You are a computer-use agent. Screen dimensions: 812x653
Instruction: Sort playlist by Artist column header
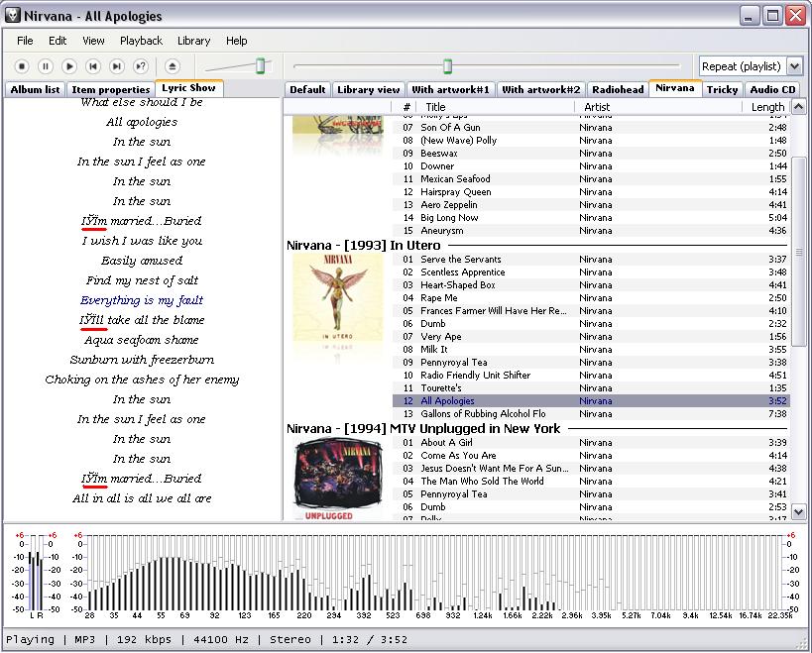597,107
